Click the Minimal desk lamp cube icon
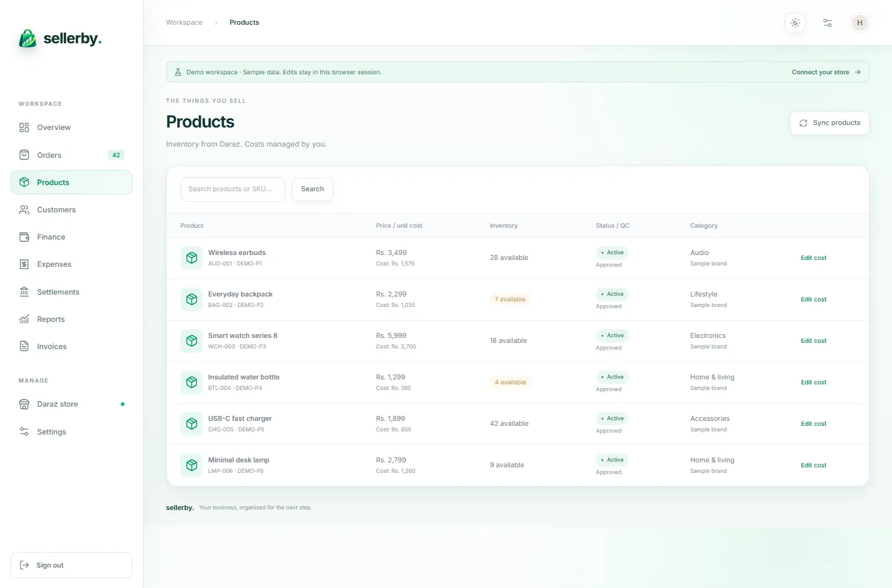This screenshot has height=588, width=892. pyautogui.click(x=191, y=465)
